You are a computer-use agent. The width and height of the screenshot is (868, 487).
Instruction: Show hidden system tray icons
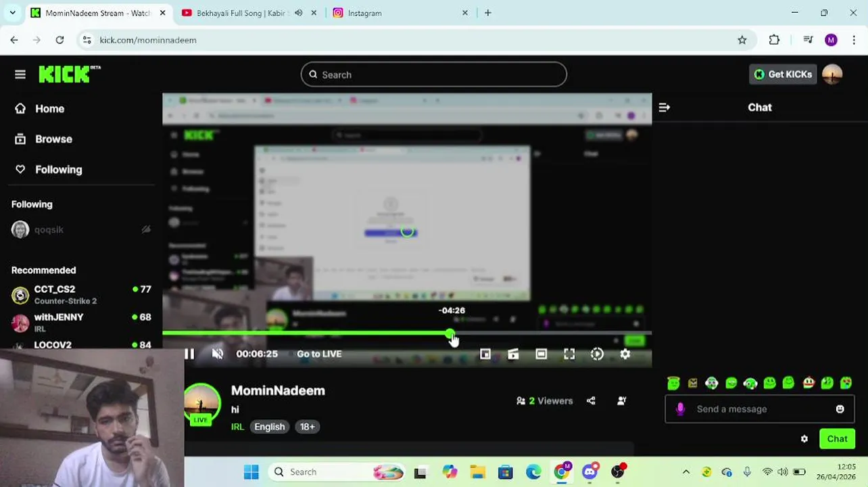click(x=685, y=472)
